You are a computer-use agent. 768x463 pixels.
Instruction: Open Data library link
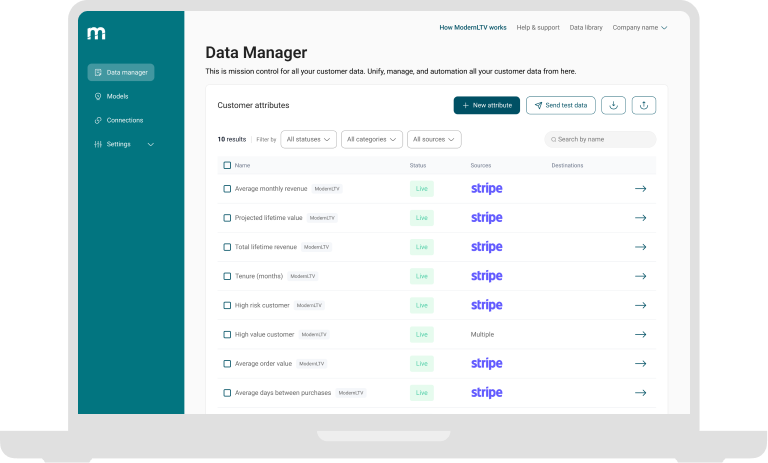(586, 27)
